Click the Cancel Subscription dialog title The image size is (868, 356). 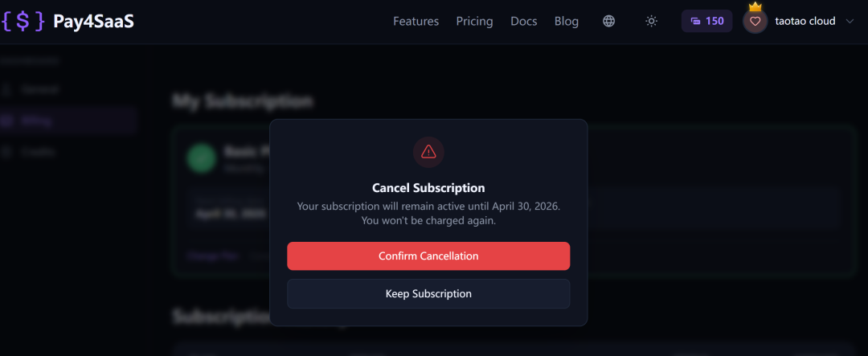click(x=428, y=188)
